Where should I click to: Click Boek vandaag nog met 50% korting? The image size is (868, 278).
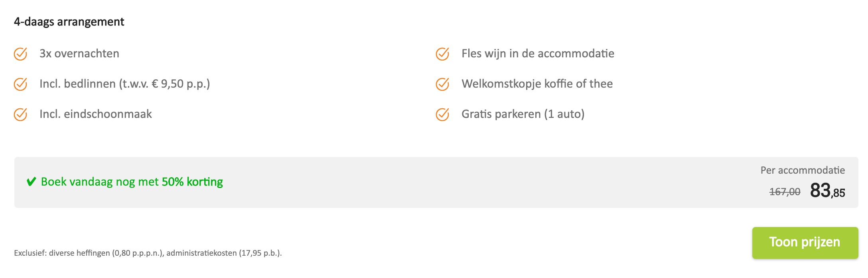[x=132, y=182]
